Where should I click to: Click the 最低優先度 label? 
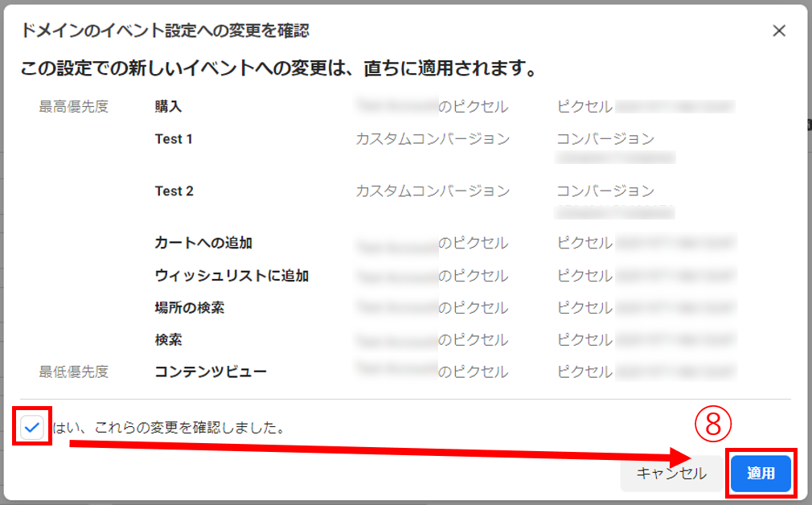(x=73, y=372)
